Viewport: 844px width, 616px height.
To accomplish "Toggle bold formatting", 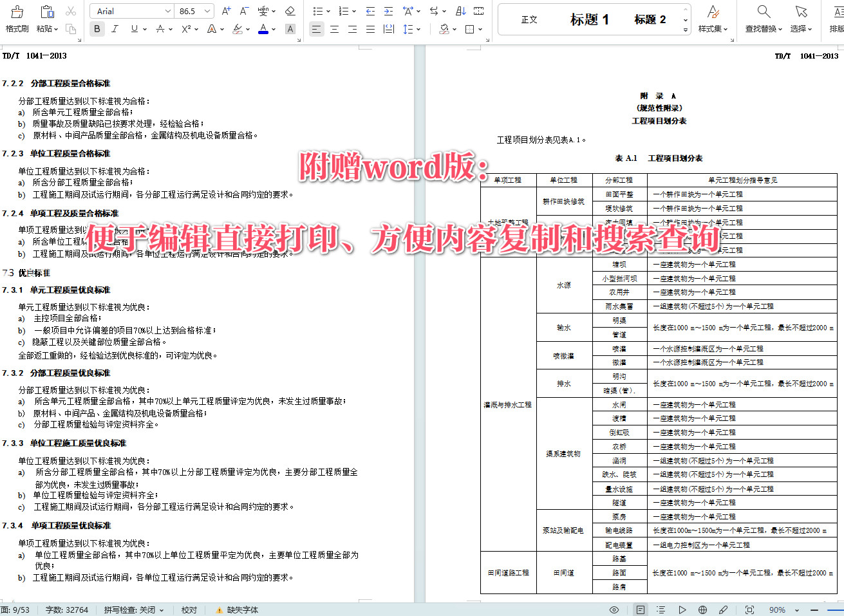I will 97,29.
